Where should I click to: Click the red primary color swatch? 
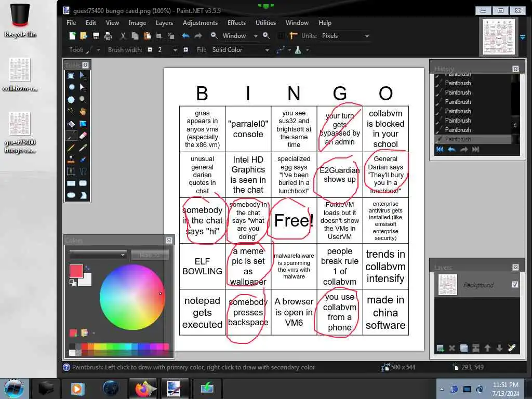(76, 271)
